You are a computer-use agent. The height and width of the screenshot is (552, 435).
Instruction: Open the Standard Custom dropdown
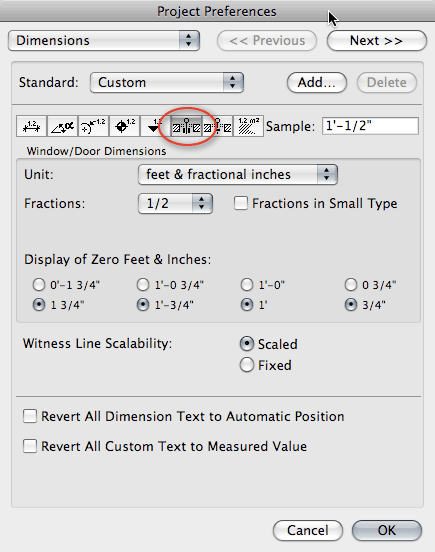[167, 83]
